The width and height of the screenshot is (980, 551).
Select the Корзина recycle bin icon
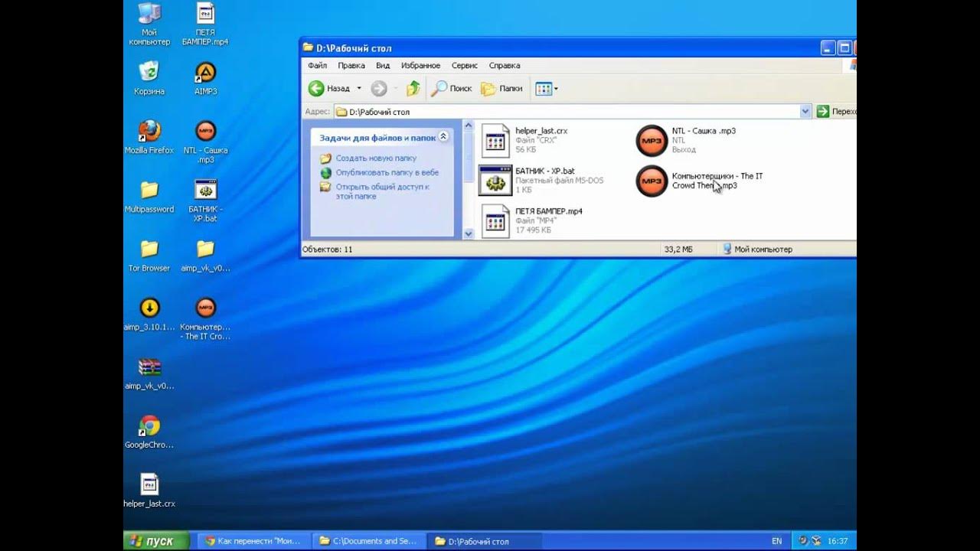click(149, 79)
